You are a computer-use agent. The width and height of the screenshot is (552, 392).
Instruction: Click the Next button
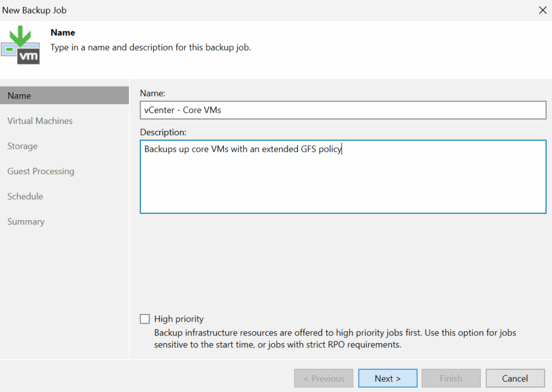tap(388, 379)
